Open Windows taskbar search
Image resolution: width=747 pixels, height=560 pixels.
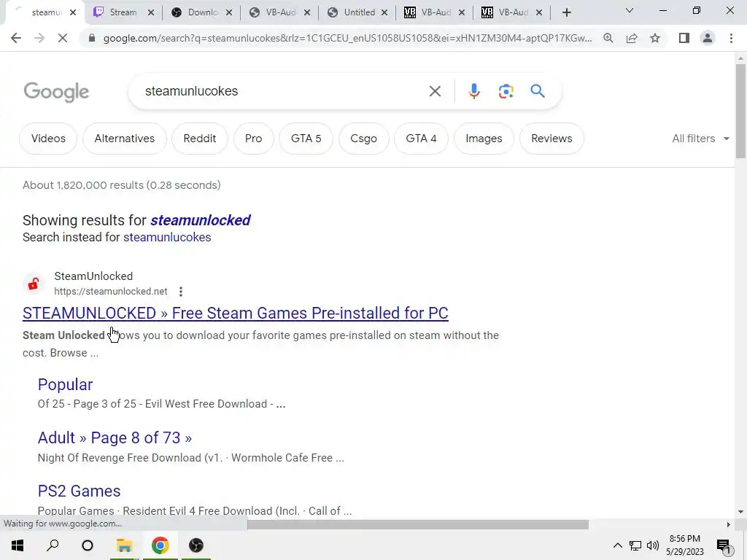coord(53,545)
